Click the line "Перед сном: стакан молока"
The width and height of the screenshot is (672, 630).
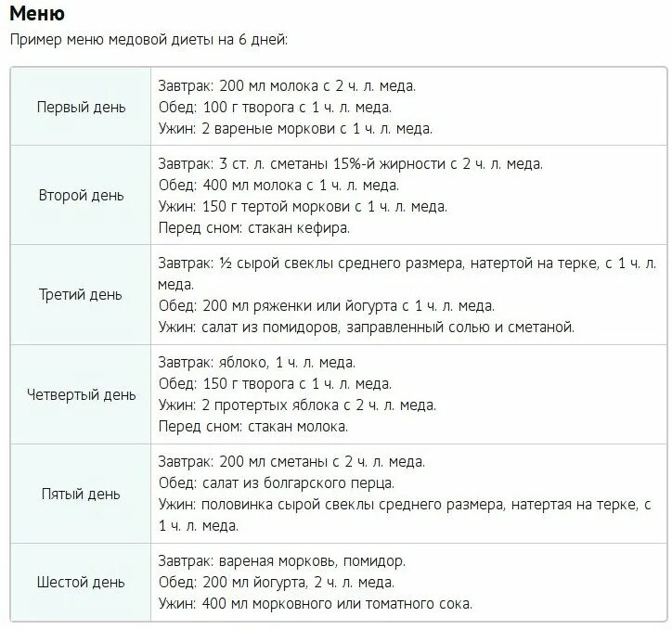coord(252,427)
